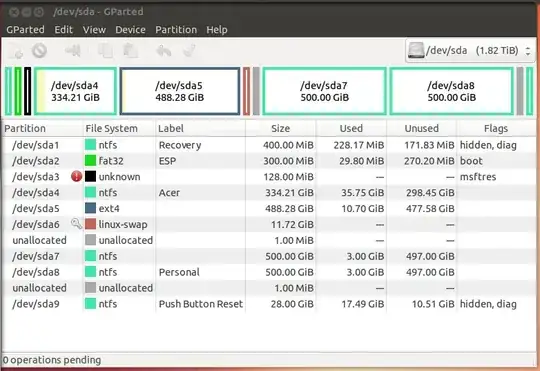Click the Resize/Move toolbar icon

[x=73, y=51]
